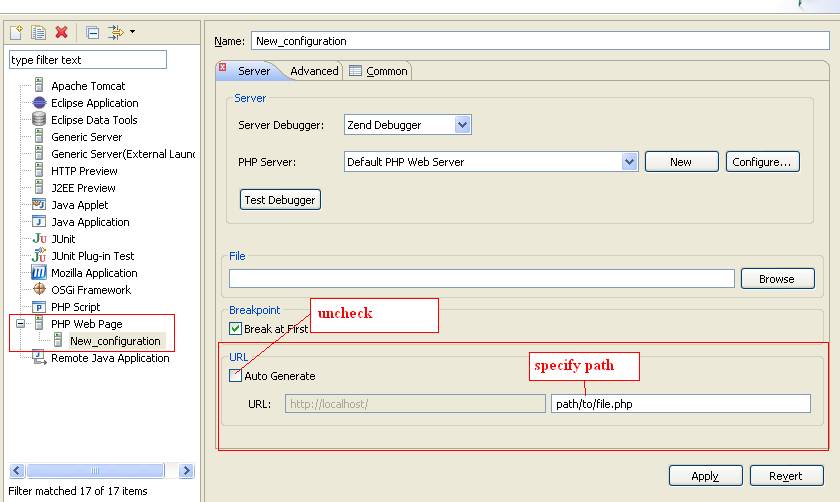Click the type filter text field
This screenshot has height=502, width=840.
(88, 59)
